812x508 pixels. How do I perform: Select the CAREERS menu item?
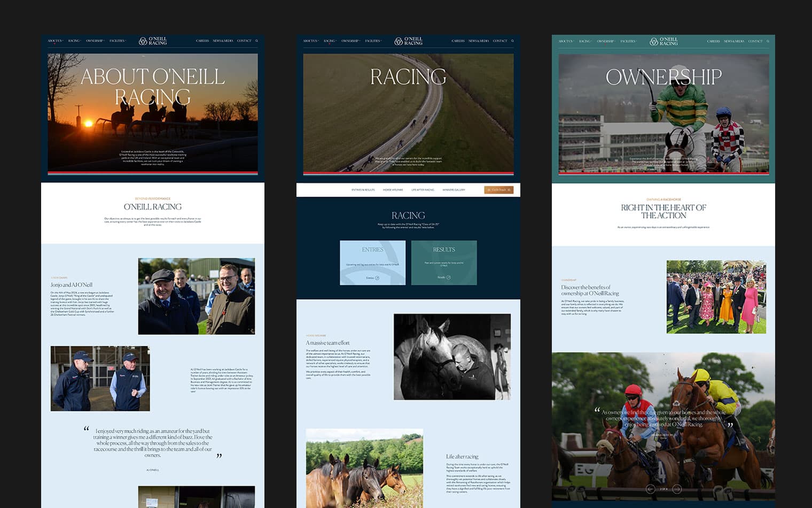tap(202, 41)
